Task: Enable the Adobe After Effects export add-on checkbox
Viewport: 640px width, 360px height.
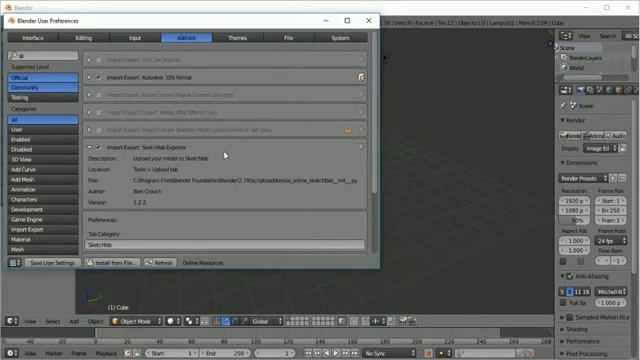Action: 99,112
